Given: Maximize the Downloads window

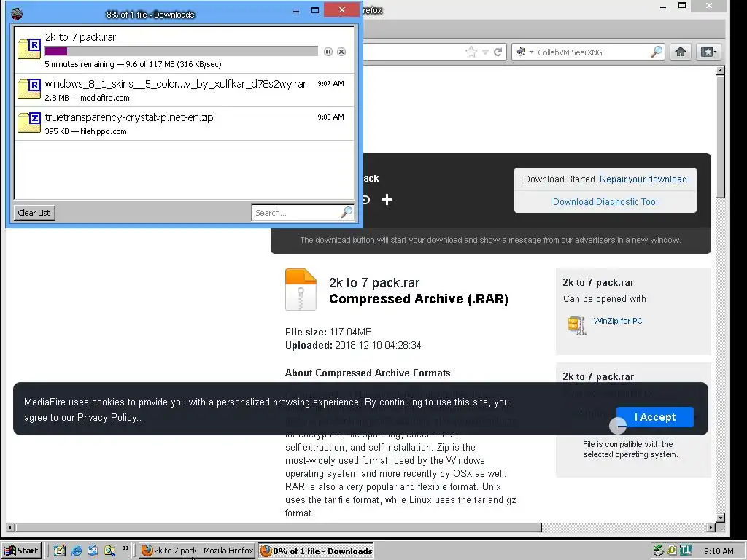Looking at the screenshot, I should click(x=315, y=10).
